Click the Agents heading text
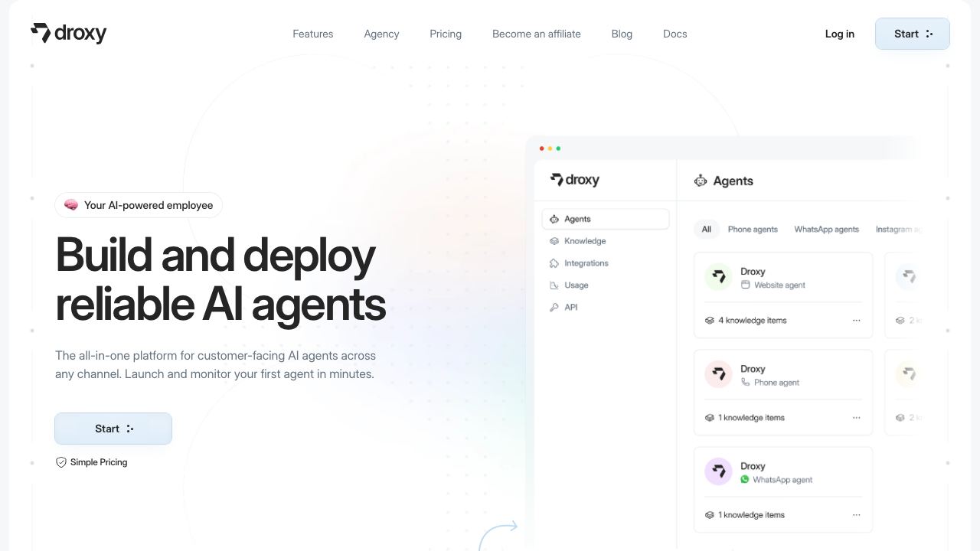This screenshot has width=980, height=551. [733, 181]
